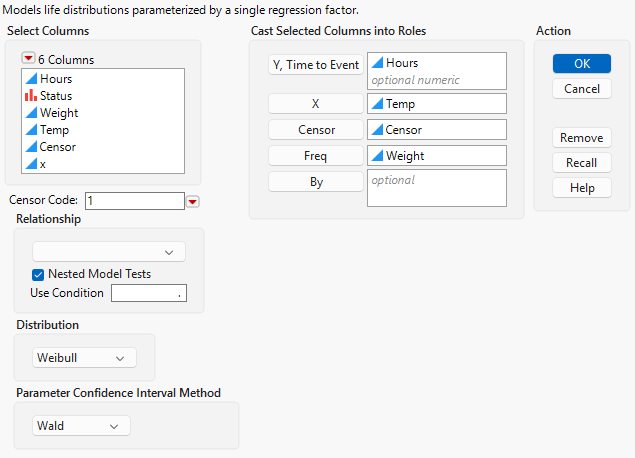This screenshot has height=458, width=635.
Task: Open the Weibull distribution dropdown
Action: click(85, 358)
